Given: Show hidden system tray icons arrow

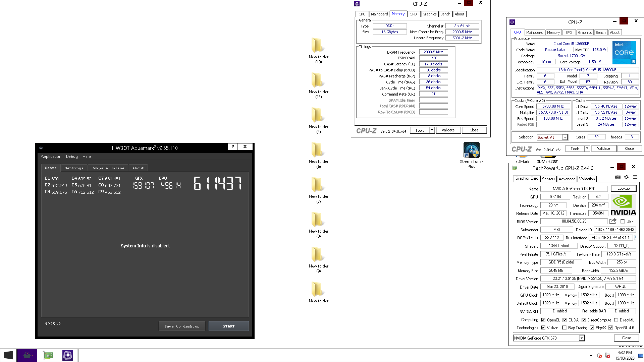Looking at the screenshot, I should click(591, 355).
